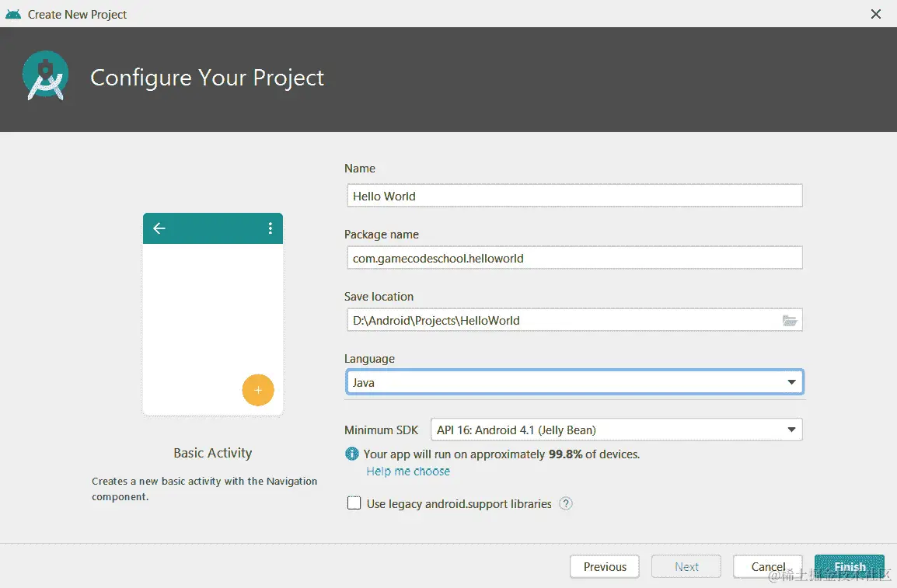Click the question mark help icon beside legacy libraries

[x=565, y=503]
